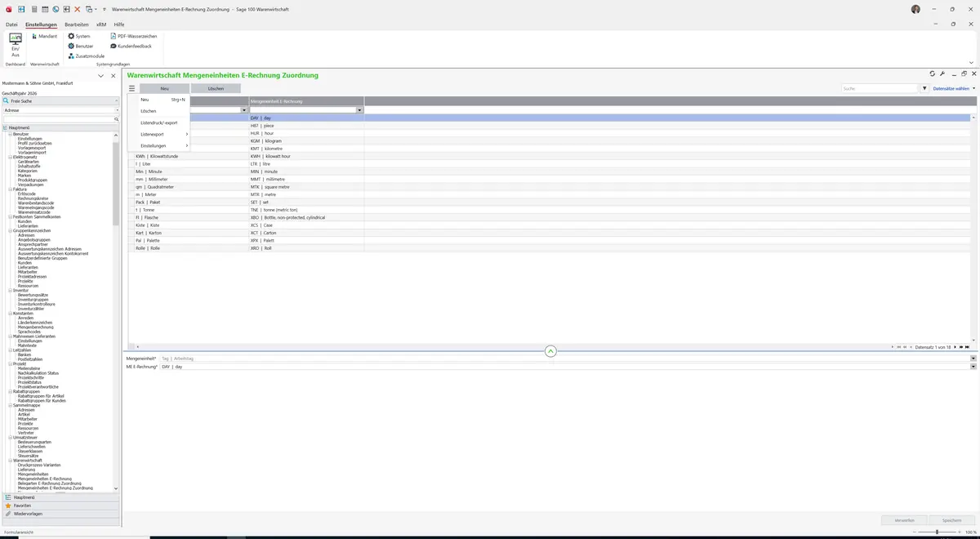980x539 pixels.
Task: Open the Datei menu
Action: [11, 24]
